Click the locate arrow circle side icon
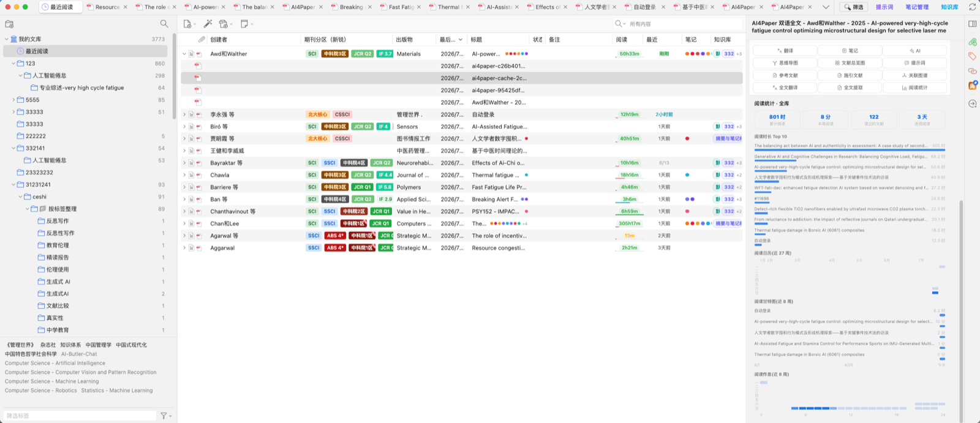 972,103
